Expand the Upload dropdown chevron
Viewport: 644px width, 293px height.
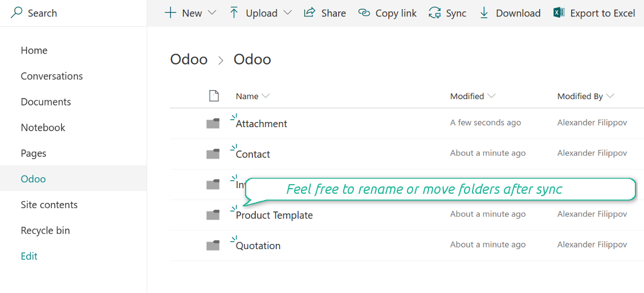click(287, 13)
